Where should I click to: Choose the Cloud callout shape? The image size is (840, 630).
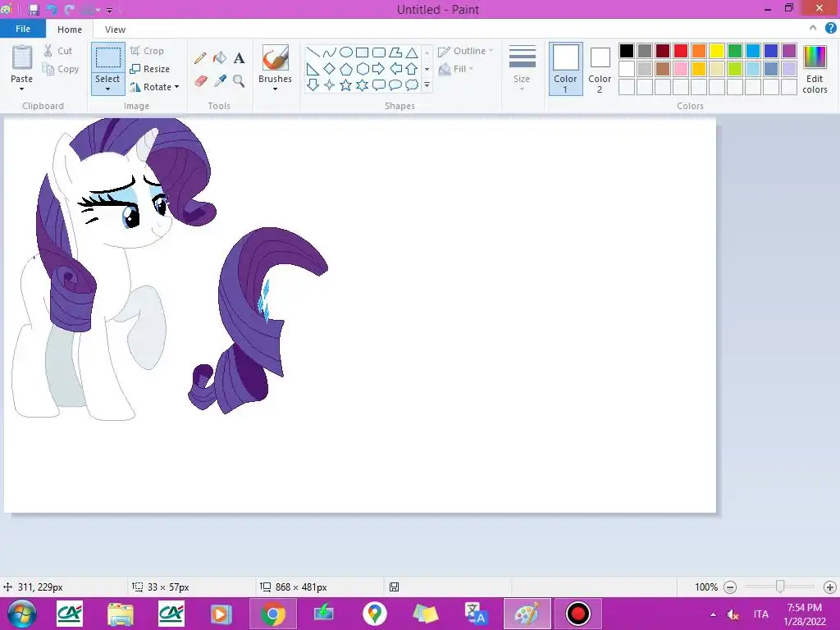point(412,85)
